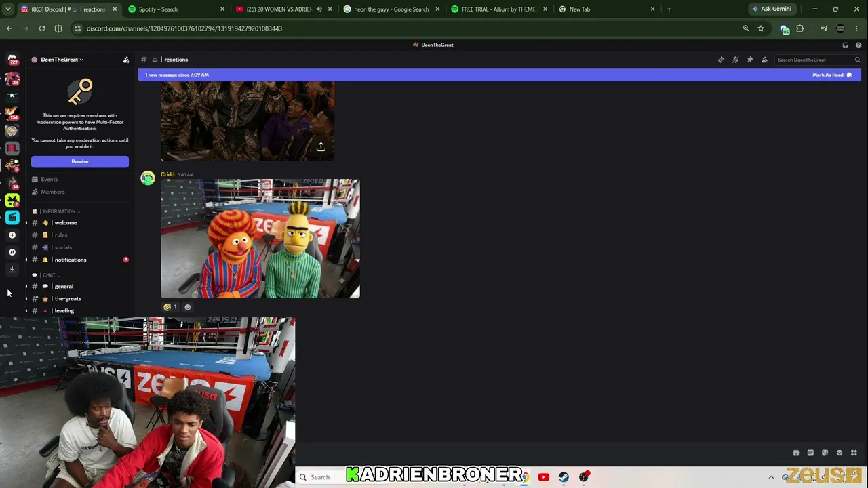Open the Discover servers compass icon
The image size is (868, 488).
click(12, 252)
